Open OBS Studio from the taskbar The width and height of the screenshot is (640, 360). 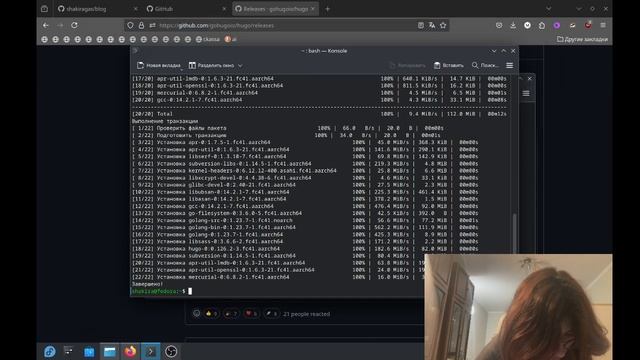171,351
